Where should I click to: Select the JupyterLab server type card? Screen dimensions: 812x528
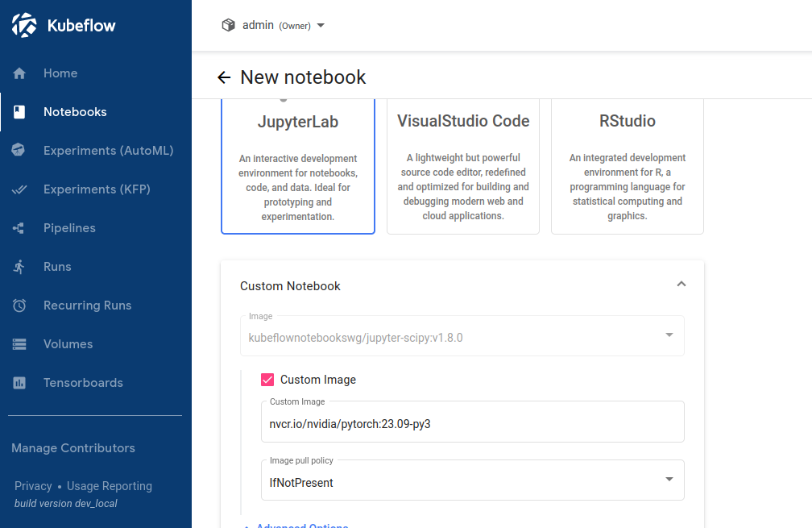pos(298,165)
